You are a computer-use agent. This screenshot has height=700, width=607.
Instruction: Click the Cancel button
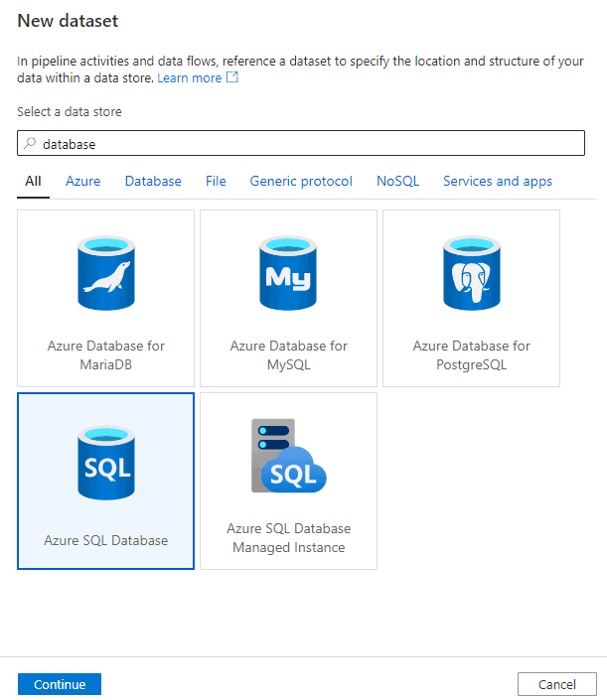pos(557,684)
